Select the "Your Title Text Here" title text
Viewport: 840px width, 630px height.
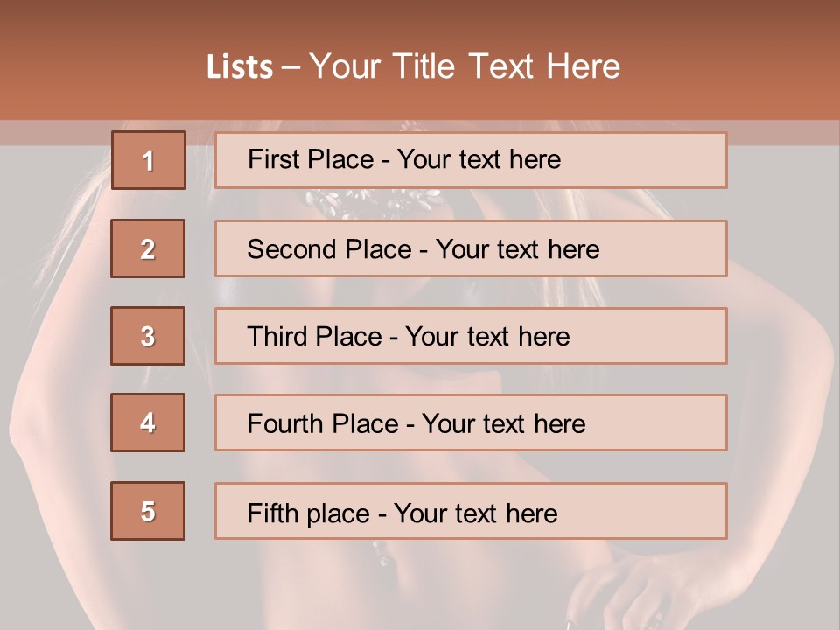point(465,67)
